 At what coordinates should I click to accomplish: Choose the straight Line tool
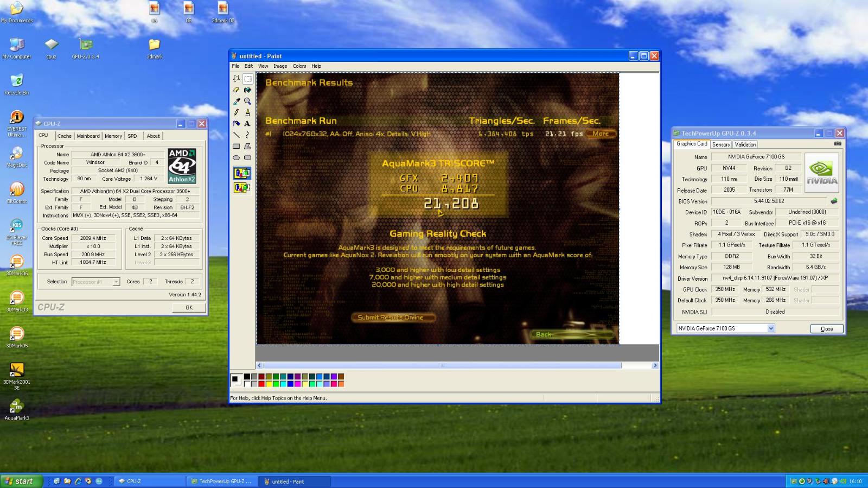click(236, 135)
